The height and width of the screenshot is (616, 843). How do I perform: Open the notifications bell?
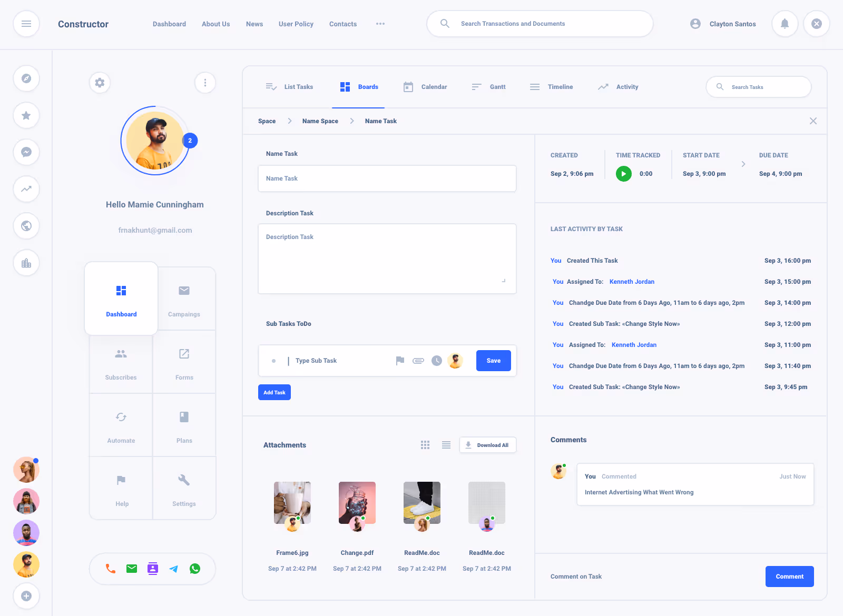pyautogui.click(x=785, y=24)
